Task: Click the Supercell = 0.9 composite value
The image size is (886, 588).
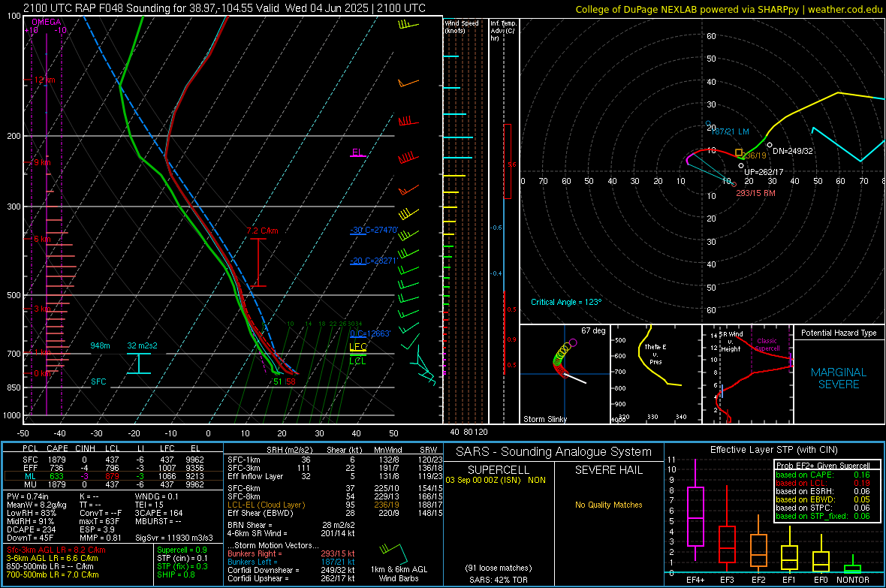Action: pos(182,550)
